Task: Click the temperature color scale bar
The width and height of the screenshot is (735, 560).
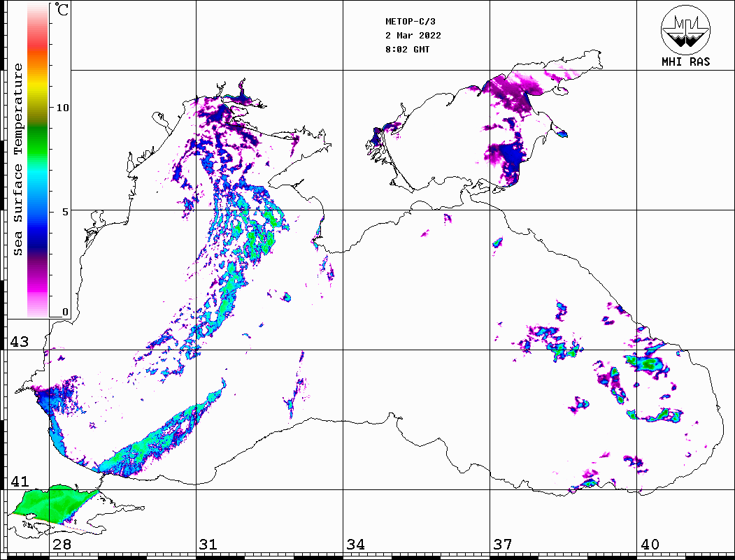Action: coord(38,161)
